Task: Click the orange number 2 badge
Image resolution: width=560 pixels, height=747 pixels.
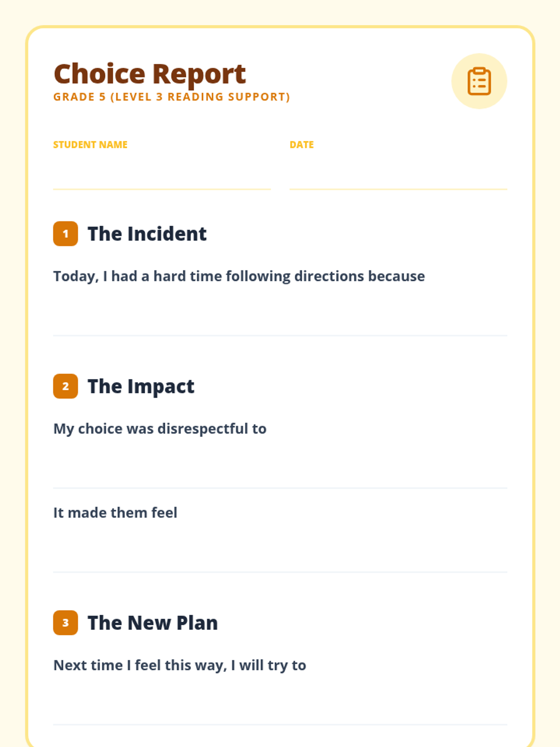Action: point(65,386)
